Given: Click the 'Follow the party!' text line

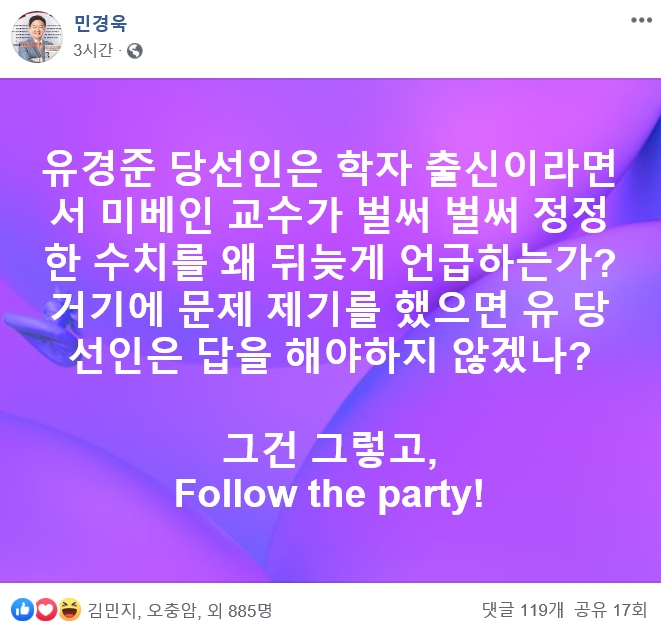Looking at the screenshot, I should [329, 495].
